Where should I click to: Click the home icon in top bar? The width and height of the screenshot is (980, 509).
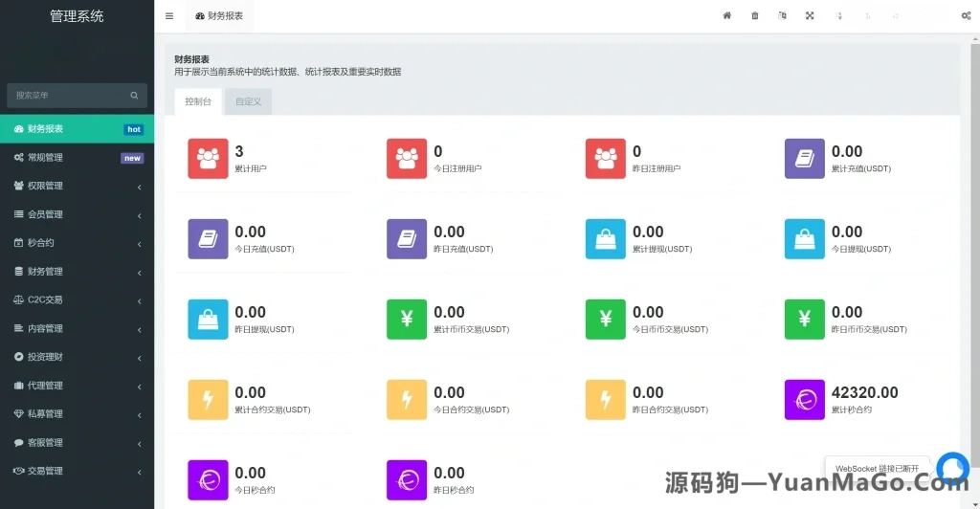pyautogui.click(x=727, y=15)
